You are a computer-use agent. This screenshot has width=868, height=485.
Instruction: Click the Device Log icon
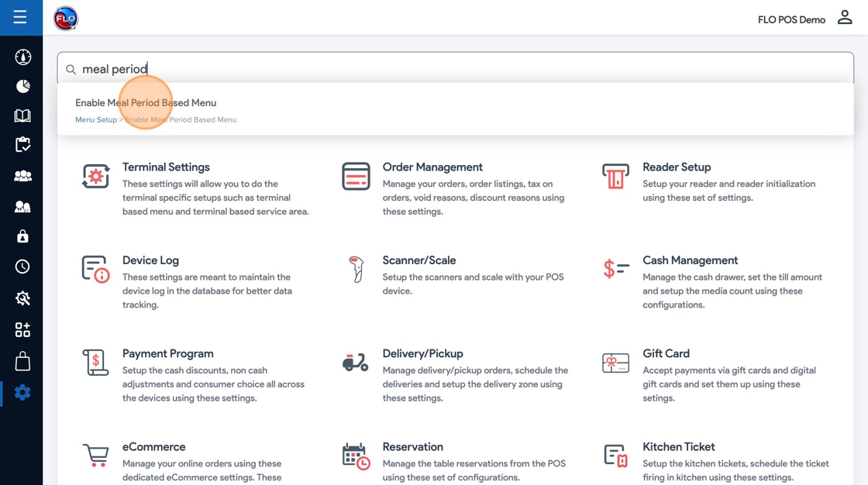click(x=96, y=270)
